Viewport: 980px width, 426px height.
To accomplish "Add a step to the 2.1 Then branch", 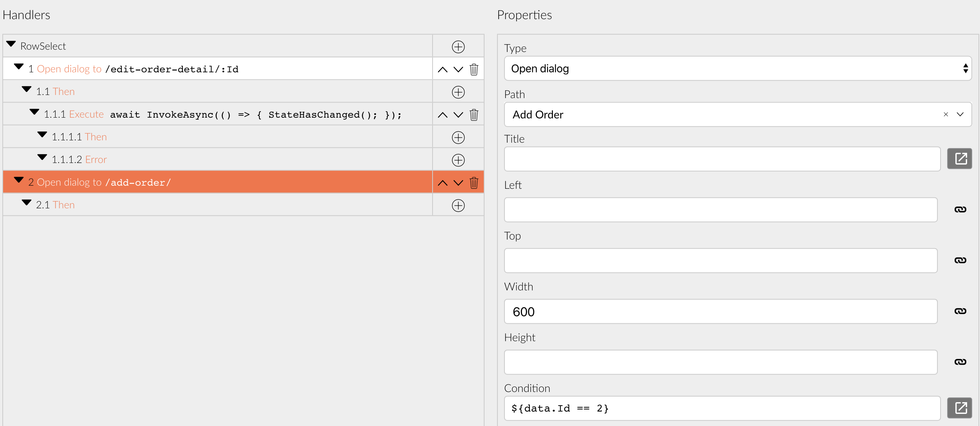I will (x=458, y=205).
